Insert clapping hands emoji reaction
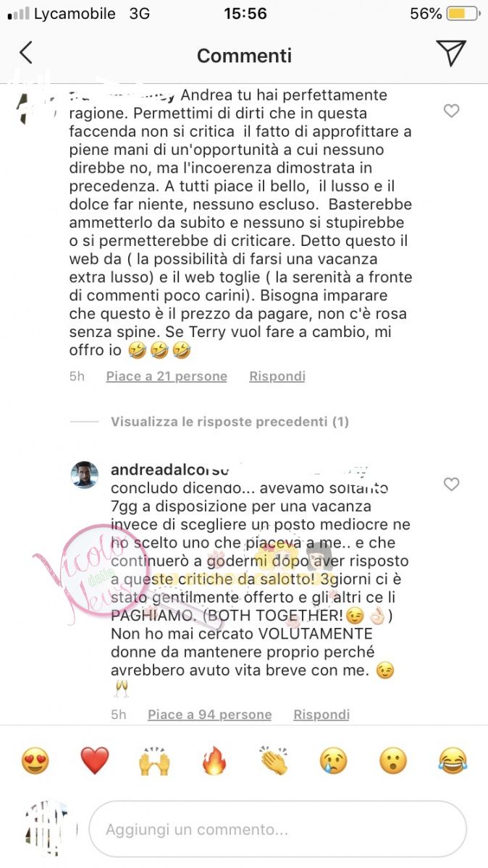Image resolution: width=488 pixels, height=868 pixels. click(274, 761)
